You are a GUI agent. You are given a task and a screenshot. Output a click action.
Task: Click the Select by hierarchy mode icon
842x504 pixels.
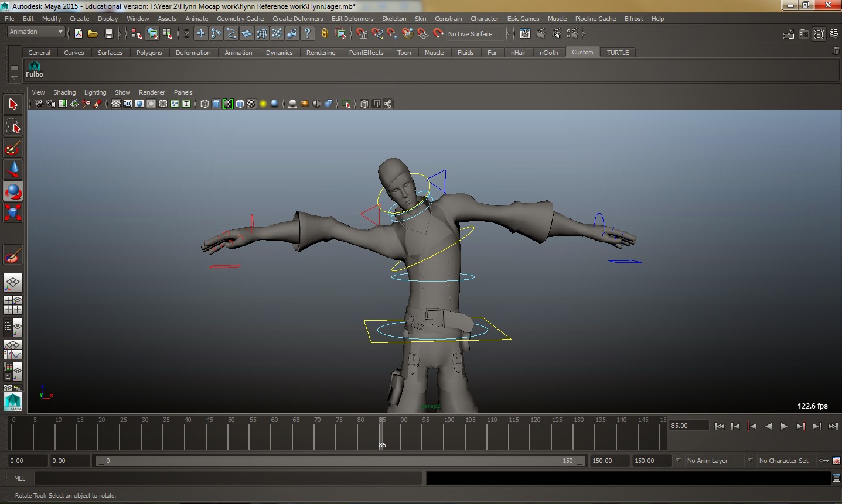(x=137, y=34)
